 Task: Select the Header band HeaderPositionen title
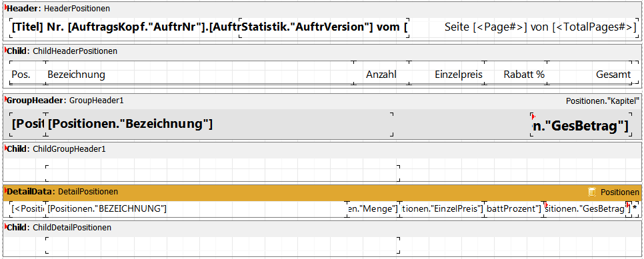58,9
